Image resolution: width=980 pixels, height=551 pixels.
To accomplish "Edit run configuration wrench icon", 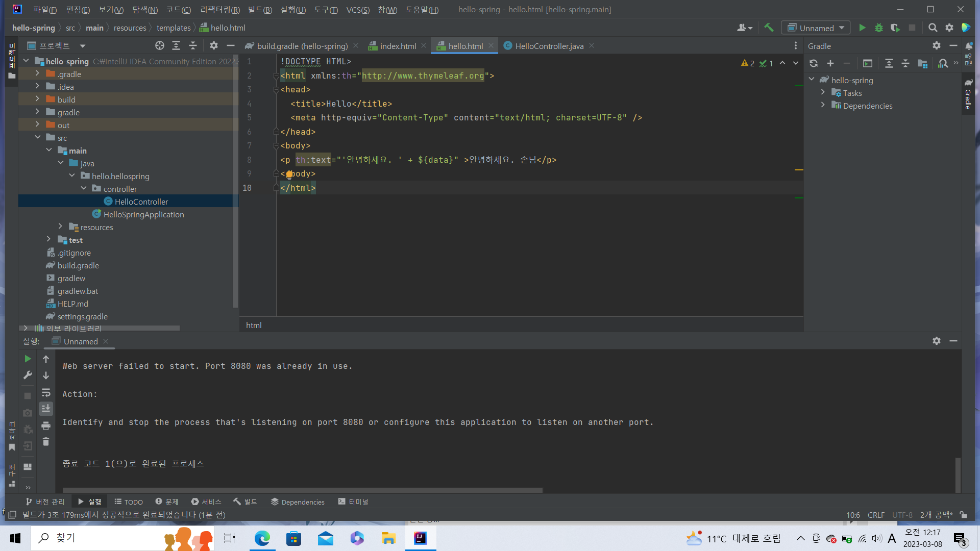I will 28,375.
